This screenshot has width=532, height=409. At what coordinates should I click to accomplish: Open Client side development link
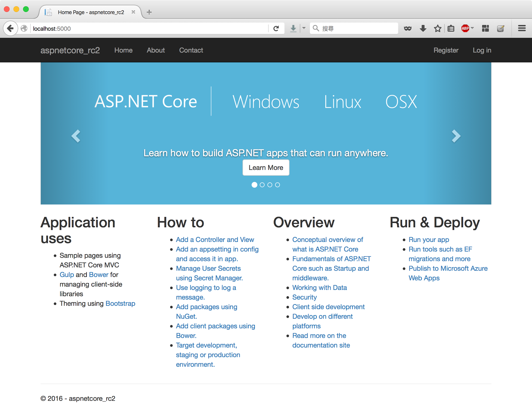click(329, 307)
